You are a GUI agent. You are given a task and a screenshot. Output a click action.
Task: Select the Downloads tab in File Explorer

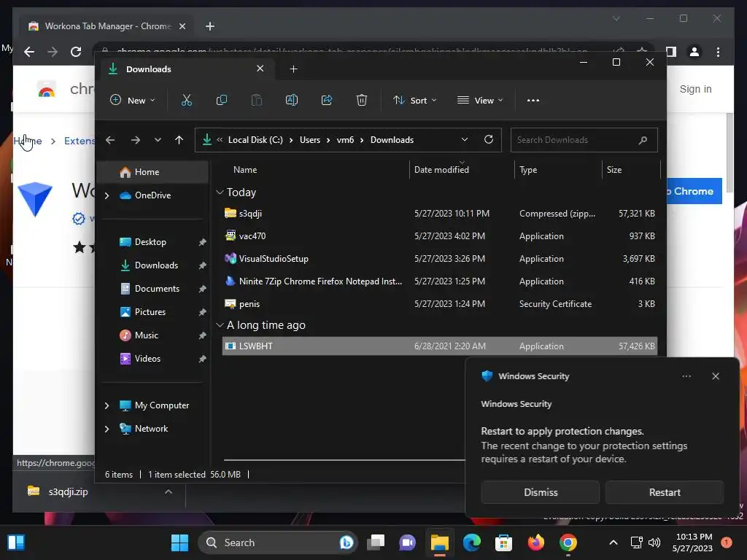click(x=187, y=69)
